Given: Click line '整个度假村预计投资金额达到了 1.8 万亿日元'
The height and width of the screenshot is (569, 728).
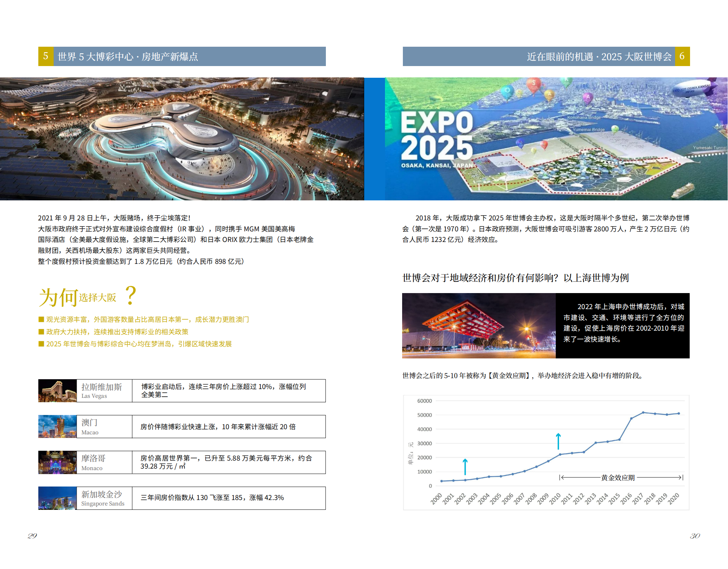Looking at the screenshot, I should click(x=141, y=261).
